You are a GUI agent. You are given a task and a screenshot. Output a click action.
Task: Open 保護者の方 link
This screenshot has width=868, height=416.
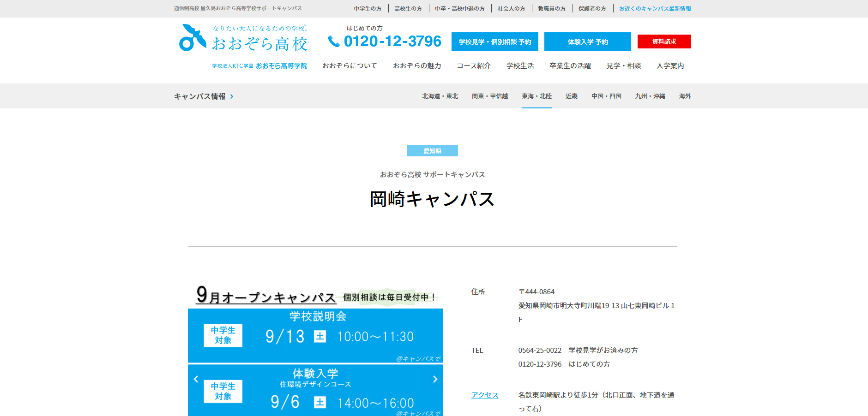pos(592,8)
